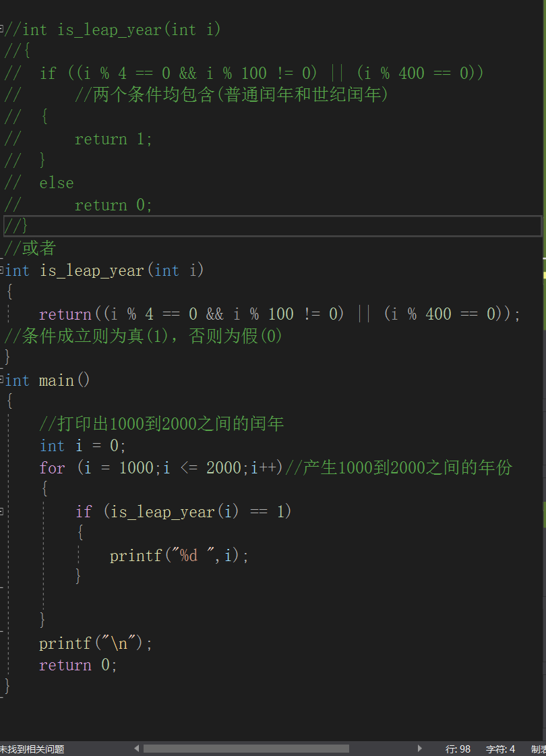Click the int i = 0; declaration
This screenshot has height=756, width=546.
coord(83,446)
